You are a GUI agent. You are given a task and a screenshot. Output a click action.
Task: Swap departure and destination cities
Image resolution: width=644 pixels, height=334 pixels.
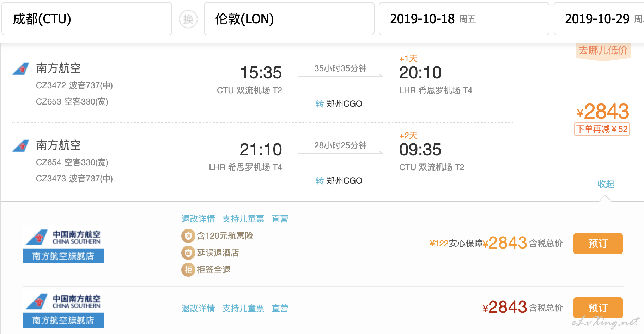(x=188, y=19)
